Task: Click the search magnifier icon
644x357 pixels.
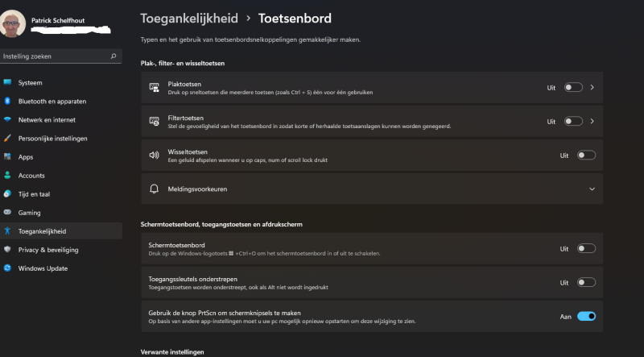Action: click(x=114, y=56)
